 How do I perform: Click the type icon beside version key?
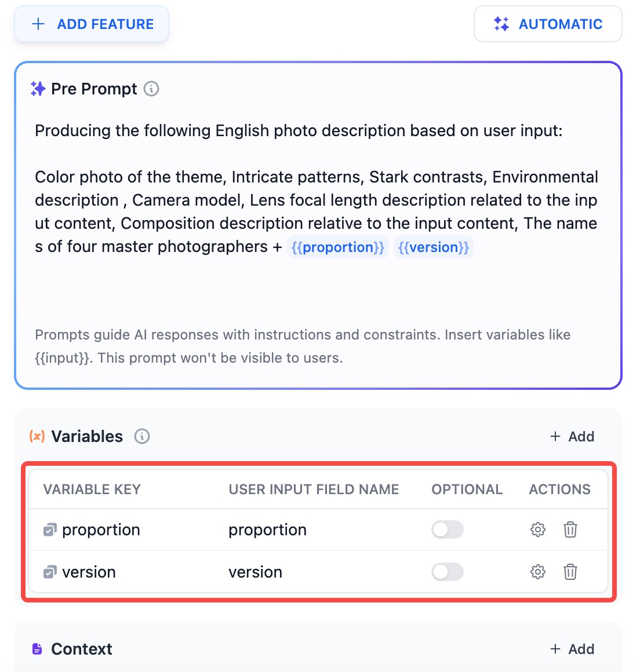50,572
